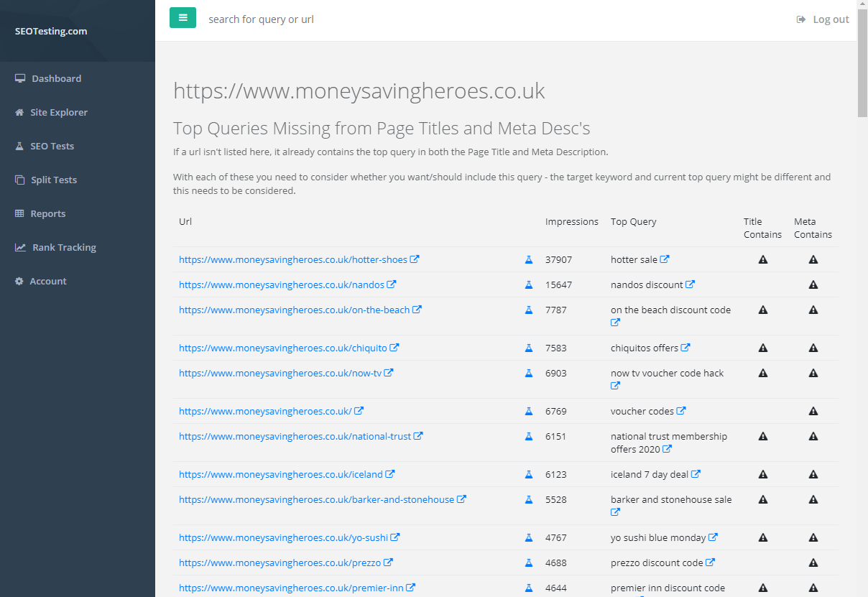Open external link icon next to prezzo discount code
The image size is (868, 597).
point(710,563)
